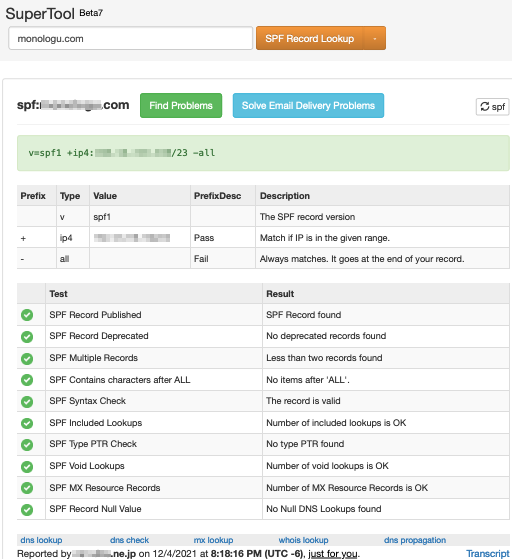512x559 pixels.
Task: Click the spf: domain heading
Action: (x=73, y=105)
